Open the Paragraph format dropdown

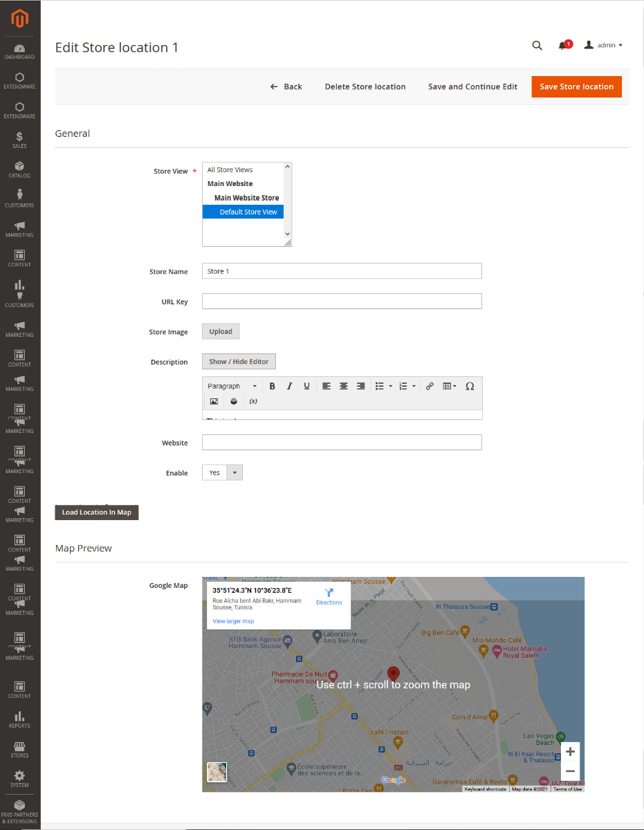pos(232,386)
